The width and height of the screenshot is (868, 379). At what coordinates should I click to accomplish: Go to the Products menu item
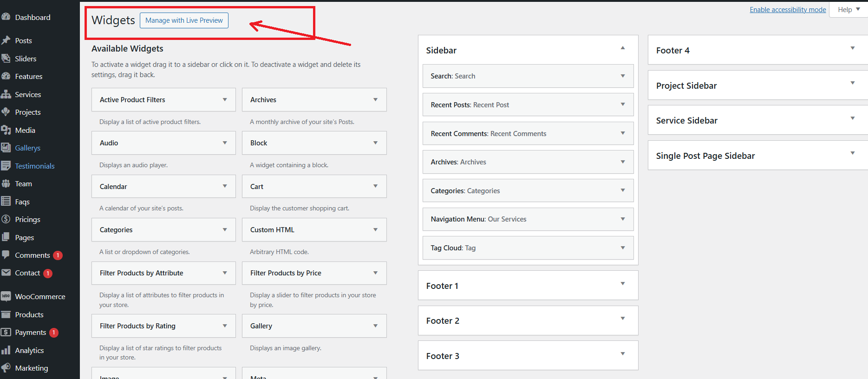(x=29, y=314)
